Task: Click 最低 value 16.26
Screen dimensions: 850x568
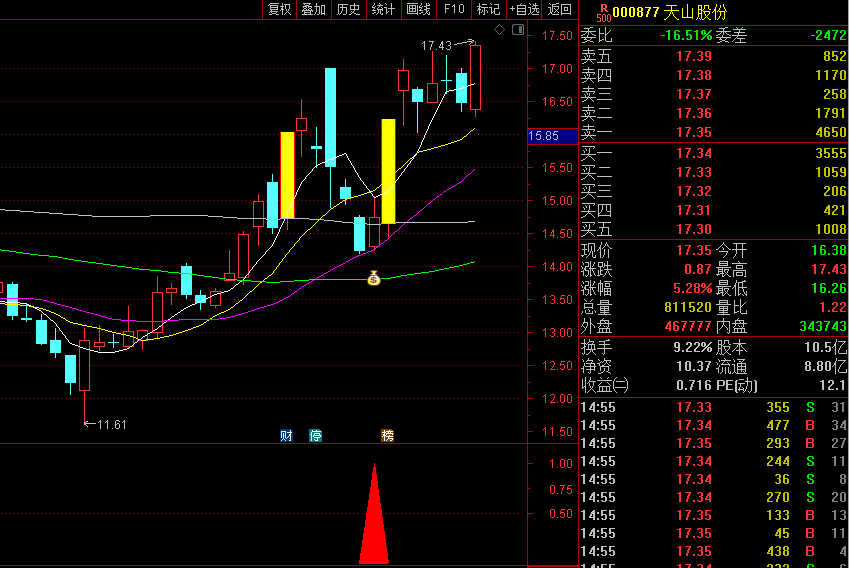Action: (x=828, y=288)
